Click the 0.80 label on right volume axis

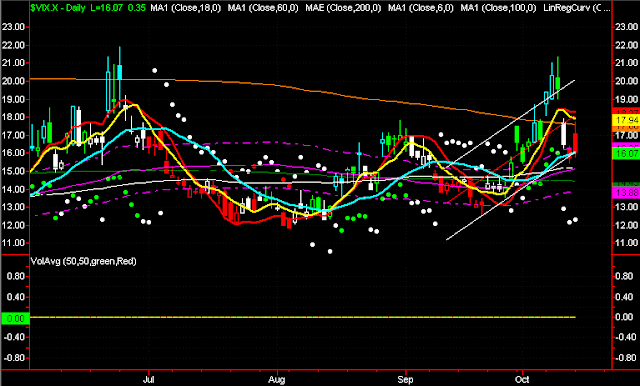pos(627,276)
